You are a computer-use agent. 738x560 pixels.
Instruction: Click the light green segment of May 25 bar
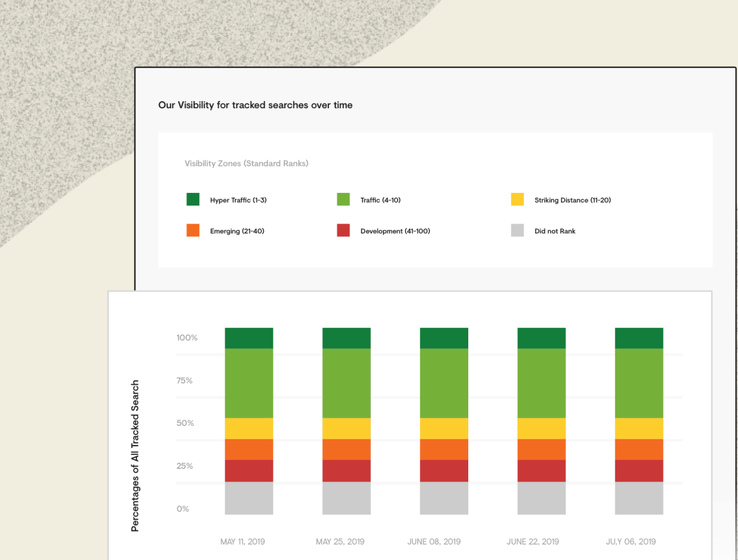[x=346, y=383]
